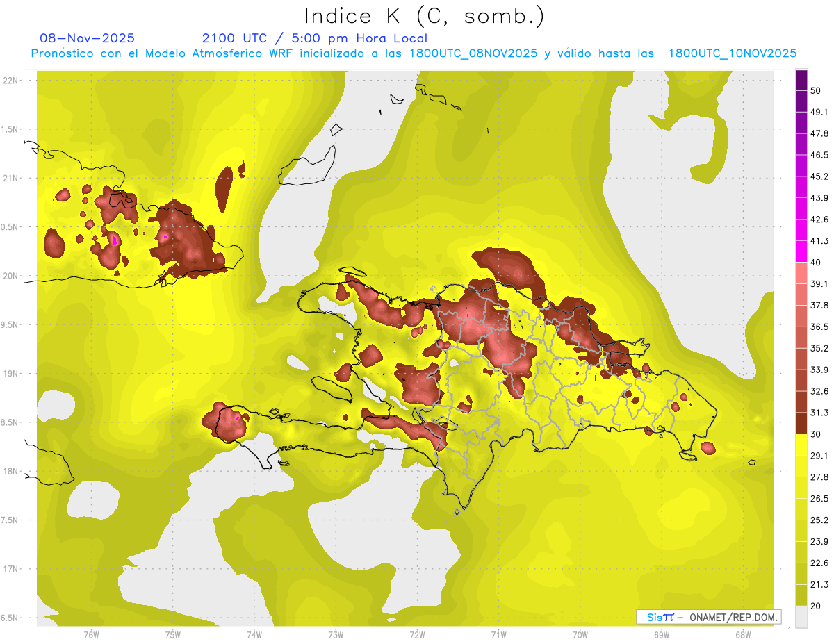834x644 pixels.
Task: Click colorbar value '30'
Action: [x=817, y=434]
